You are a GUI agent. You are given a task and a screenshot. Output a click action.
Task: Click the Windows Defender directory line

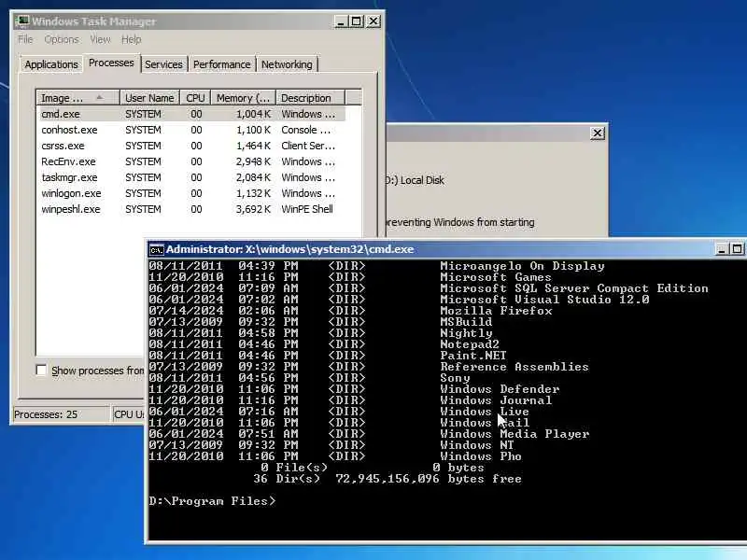(355, 389)
